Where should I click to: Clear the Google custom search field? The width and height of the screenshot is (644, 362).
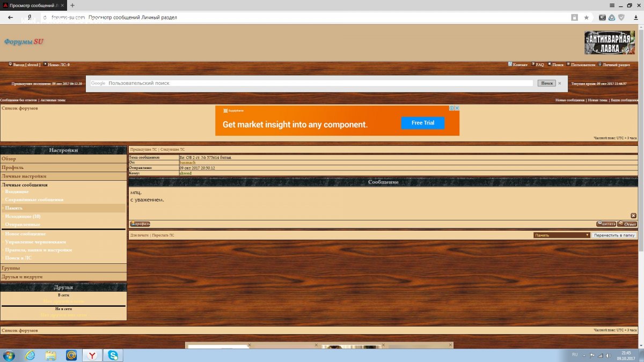point(559,83)
